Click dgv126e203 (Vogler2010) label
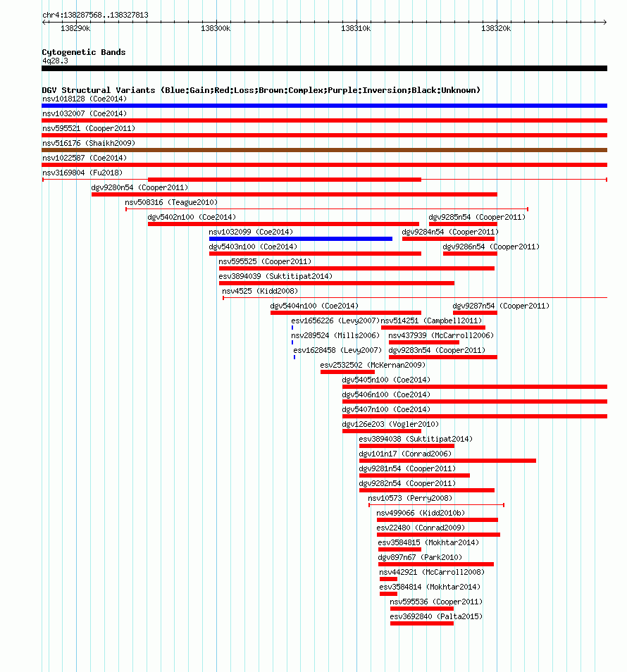The image size is (627, 672). pos(391,424)
